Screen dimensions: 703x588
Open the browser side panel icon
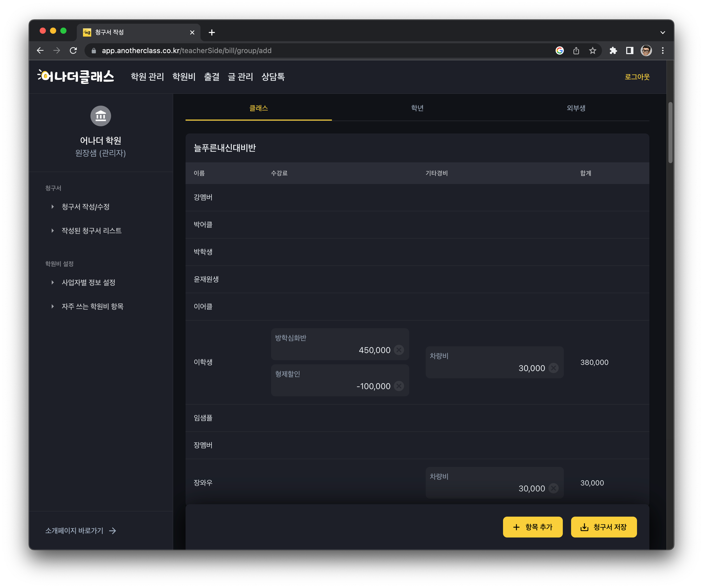pos(630,51)
